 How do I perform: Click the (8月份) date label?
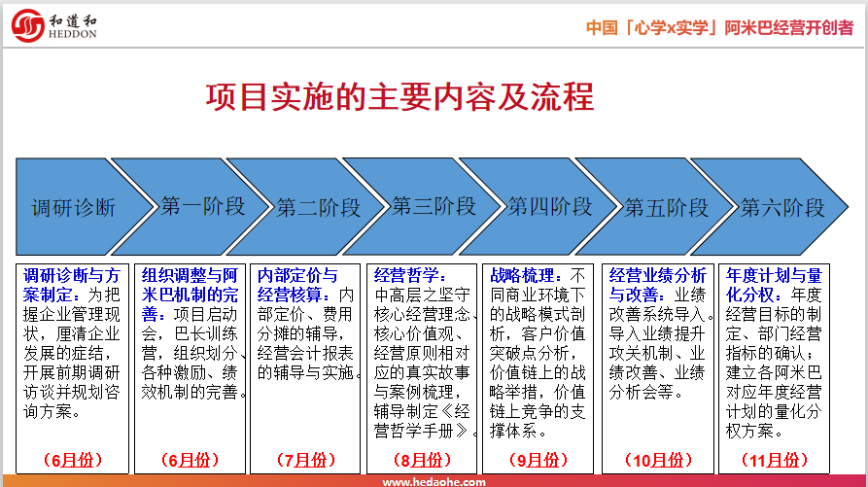[x=422, y=460]
